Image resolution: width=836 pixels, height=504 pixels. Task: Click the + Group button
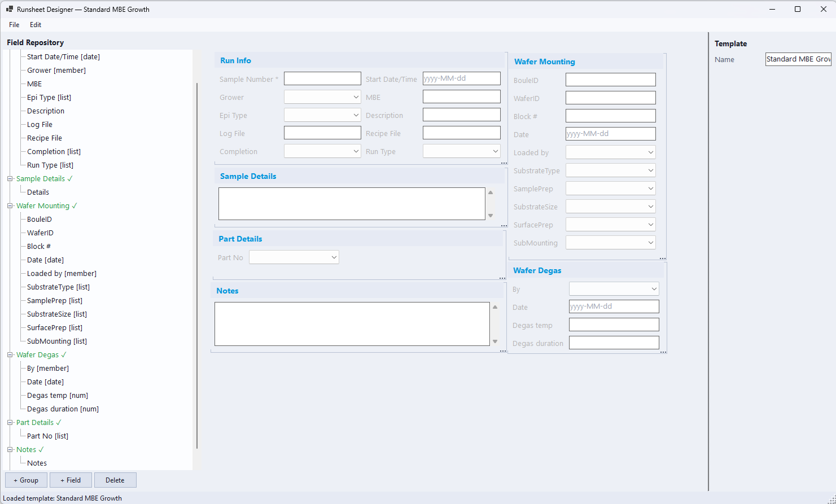26,480
